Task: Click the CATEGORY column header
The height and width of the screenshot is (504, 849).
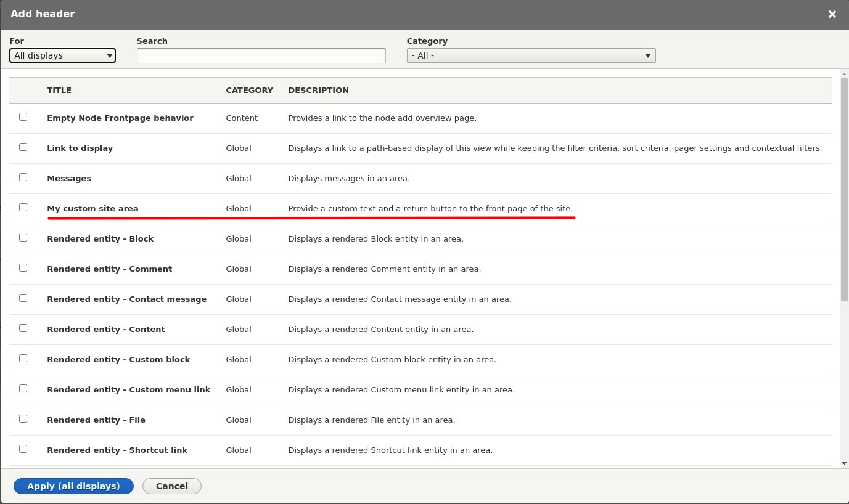Action: (x=250, y=91)
